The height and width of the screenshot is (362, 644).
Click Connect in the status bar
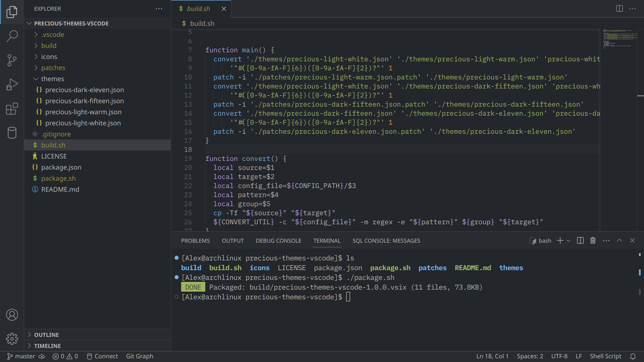[106, 356]
